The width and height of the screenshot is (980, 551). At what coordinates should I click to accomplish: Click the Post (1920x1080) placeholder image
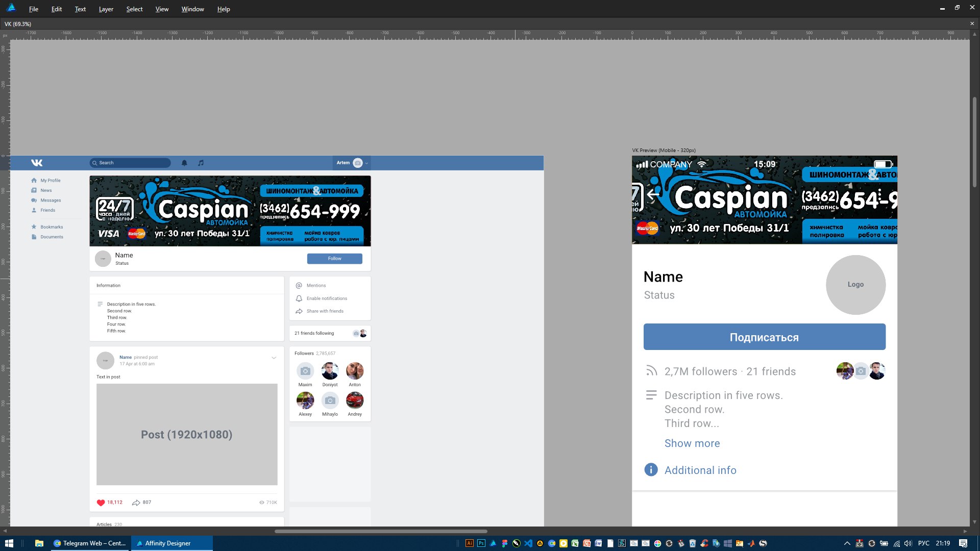pos(187,434)
